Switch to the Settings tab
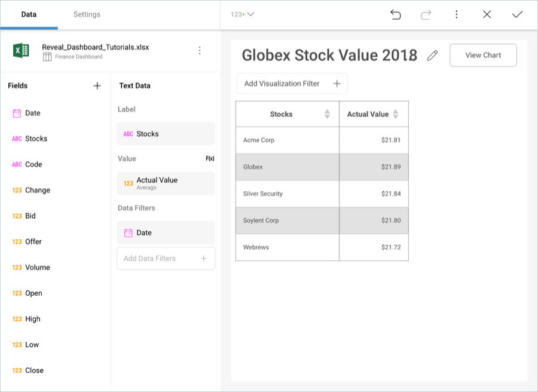The height and width of the screenshot is (392, 538). coord(87,14)
